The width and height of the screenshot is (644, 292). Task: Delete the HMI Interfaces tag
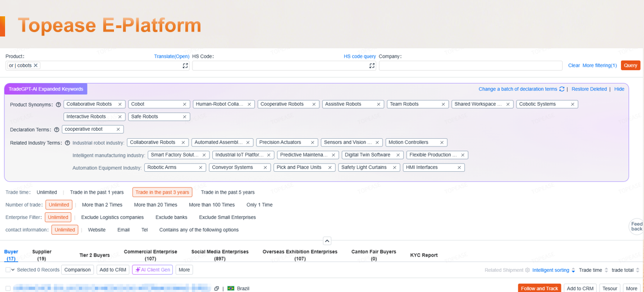460,167
